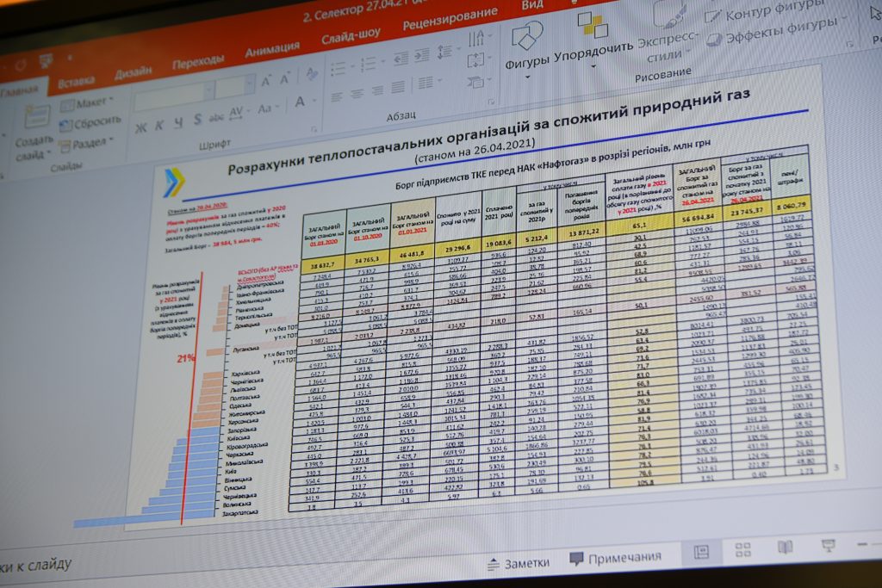Change the text direction
This screenshot has height=588, width=882.
(x=477, y=39)
